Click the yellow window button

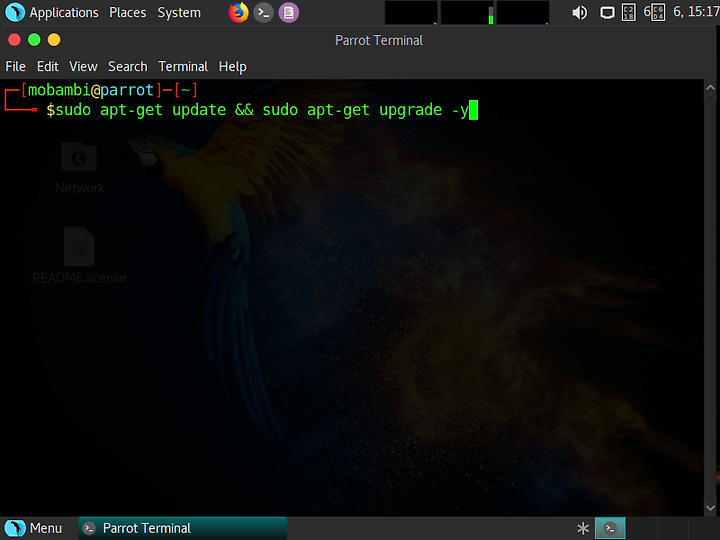click(x=54, y=40)
